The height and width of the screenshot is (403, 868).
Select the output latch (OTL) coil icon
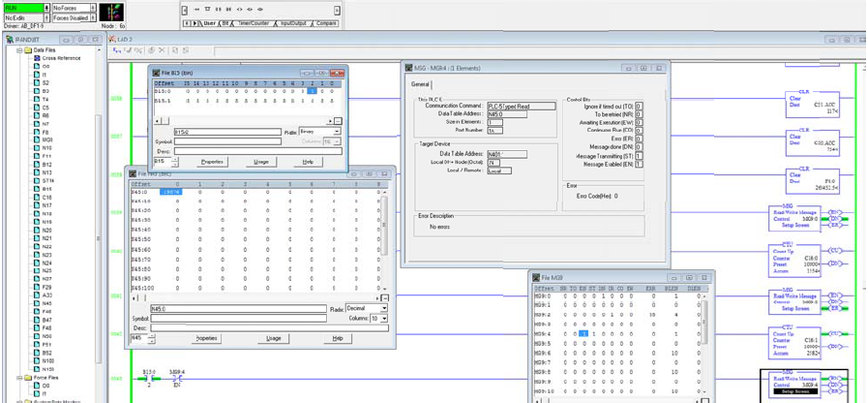(x=250, y=10)
